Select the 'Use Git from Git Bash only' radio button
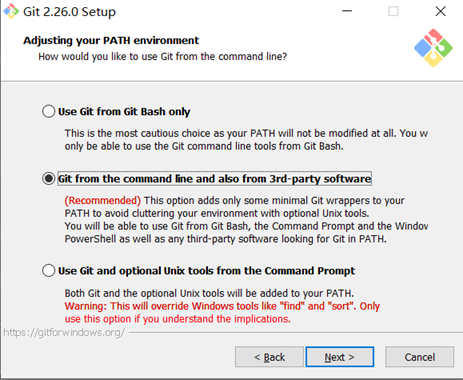This screenshot has height=380, width=463. (x=49, y=111)
